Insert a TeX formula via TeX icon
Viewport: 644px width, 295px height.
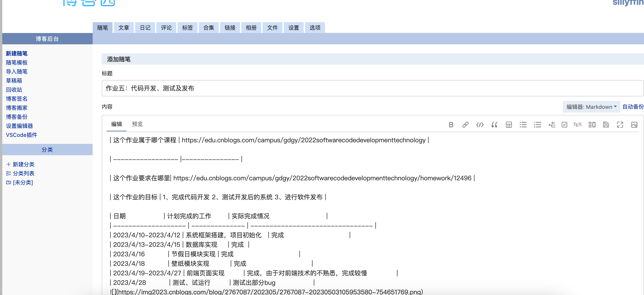(x=577, y=125)
